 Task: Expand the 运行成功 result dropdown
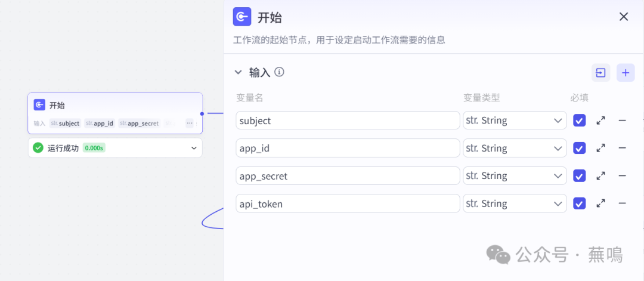194,148
